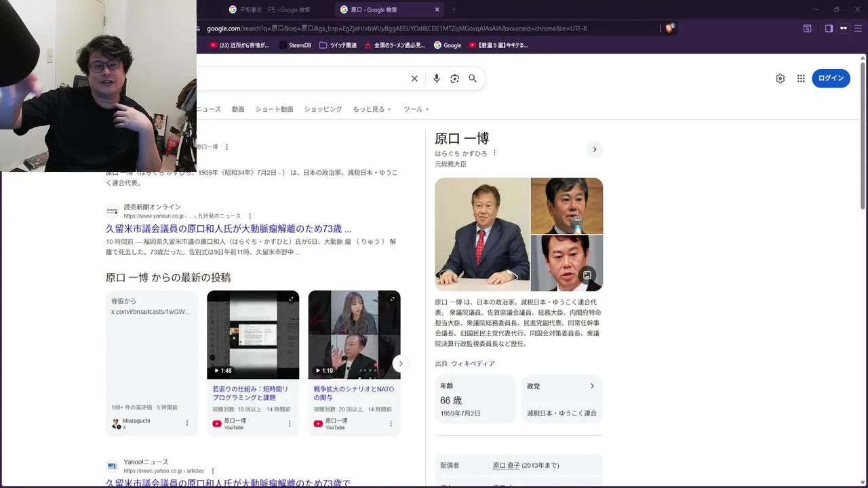Screen dimensions: 868x488
Task: Open more options for Yahoo!ニュース result
Action: click(x=212, y=471)
